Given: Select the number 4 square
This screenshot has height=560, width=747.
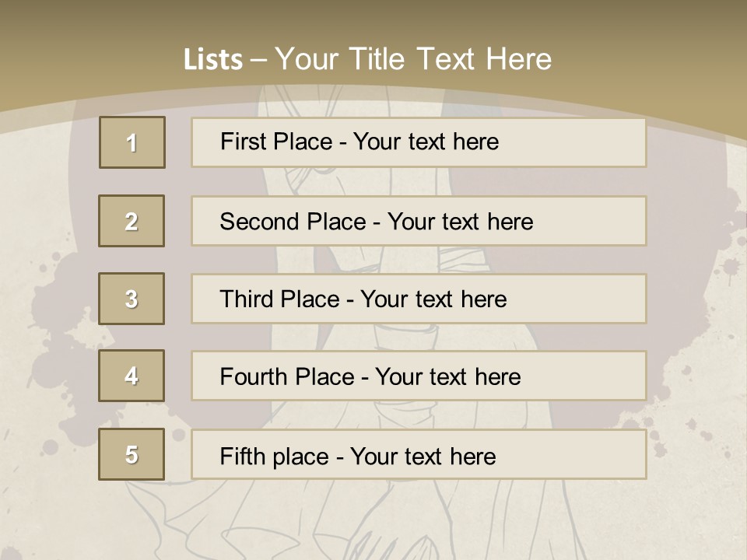Looking at the screenshot, I should [132, 376].
